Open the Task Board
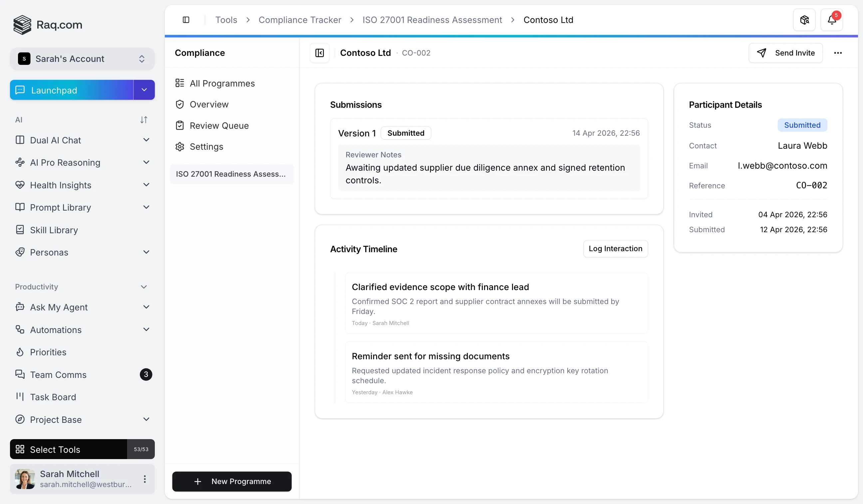863x504 pixels. click(x=53, y=397)
